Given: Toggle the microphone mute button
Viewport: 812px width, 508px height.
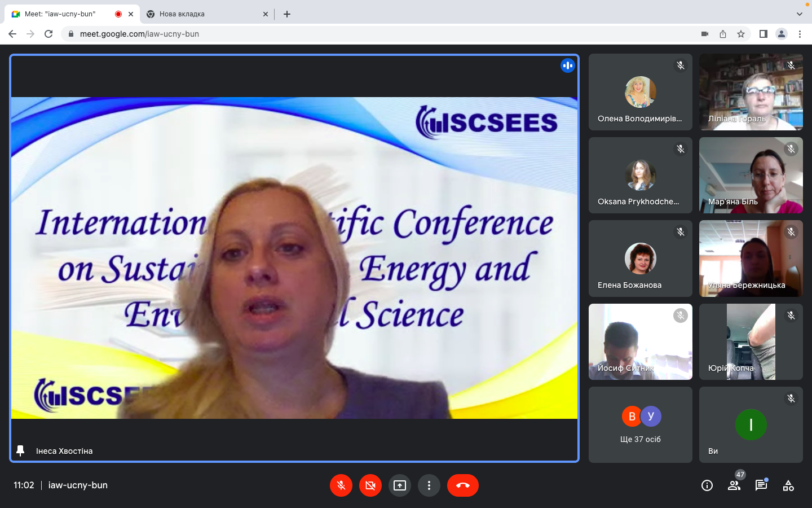Looking at the screenshot, I should click(x=341, y=485).
